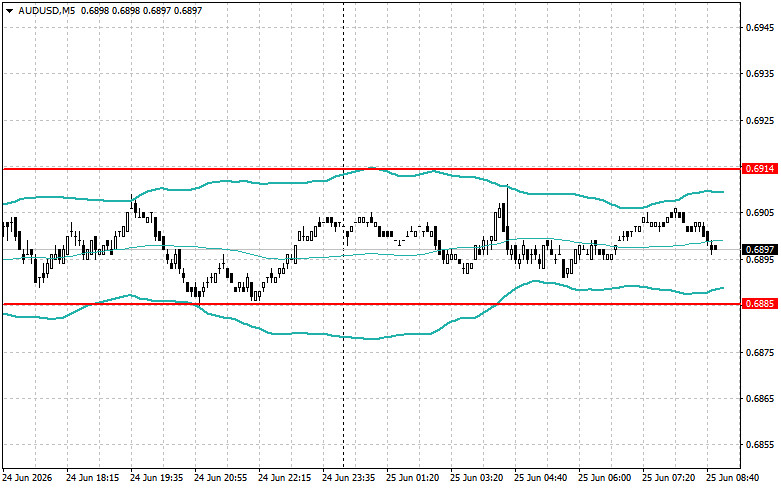Select the 24 Jun 19:35 time label
The width and height of the screenshot is (781, 489).
click(156, 478)
